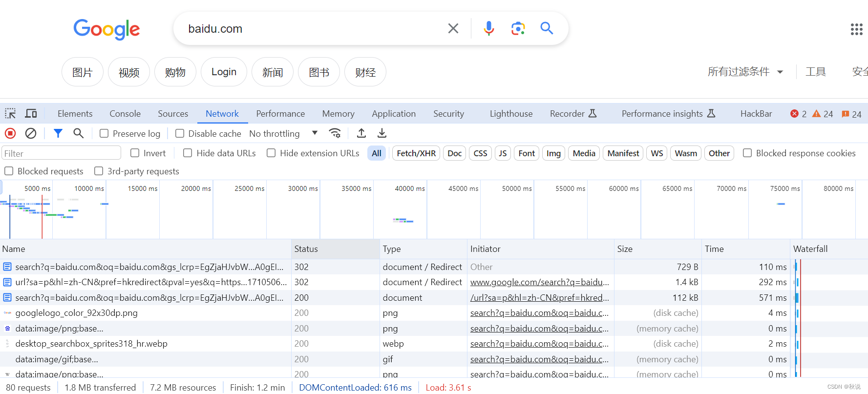Click the Google logo
Image resolution: width=868 pixels, height=394 pixels.
coord(106,29)
